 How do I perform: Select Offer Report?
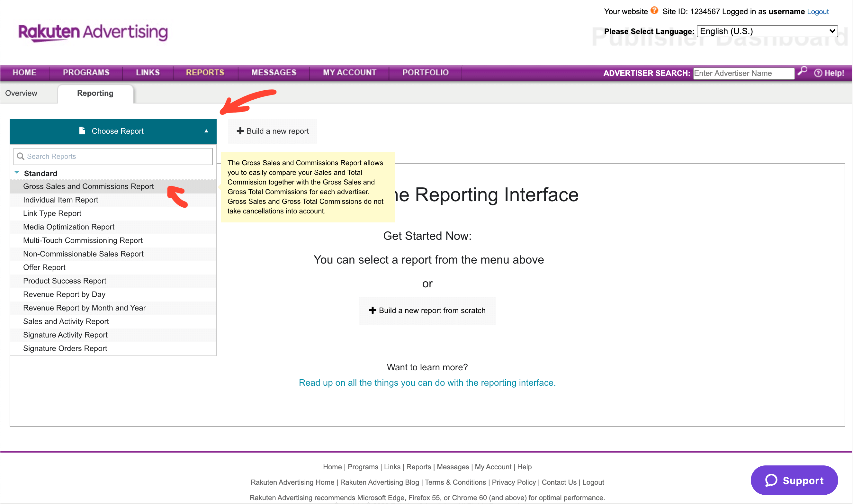(113, 267)
